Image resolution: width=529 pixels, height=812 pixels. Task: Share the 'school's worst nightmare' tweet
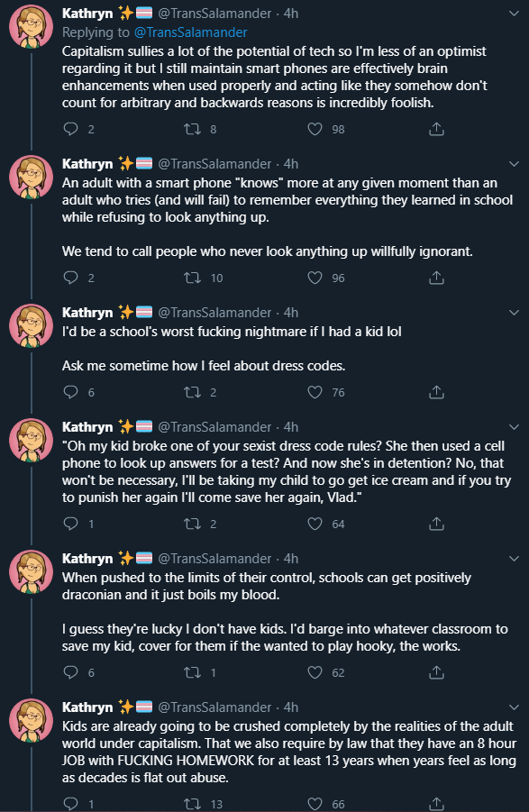tap(436, 391)
